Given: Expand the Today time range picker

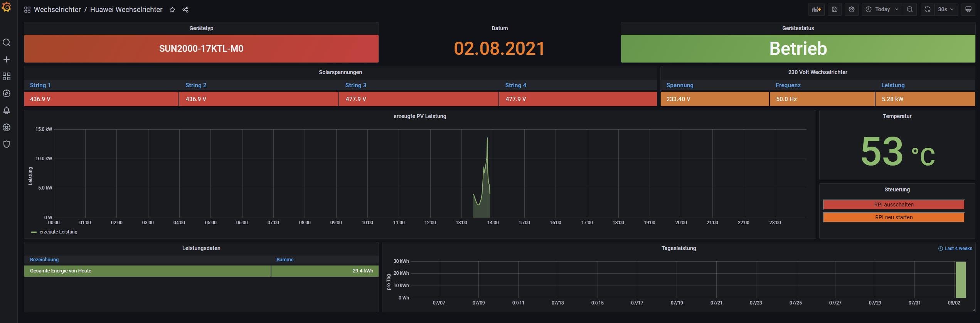Looking at the screenshot, I should tap(882, 10).
